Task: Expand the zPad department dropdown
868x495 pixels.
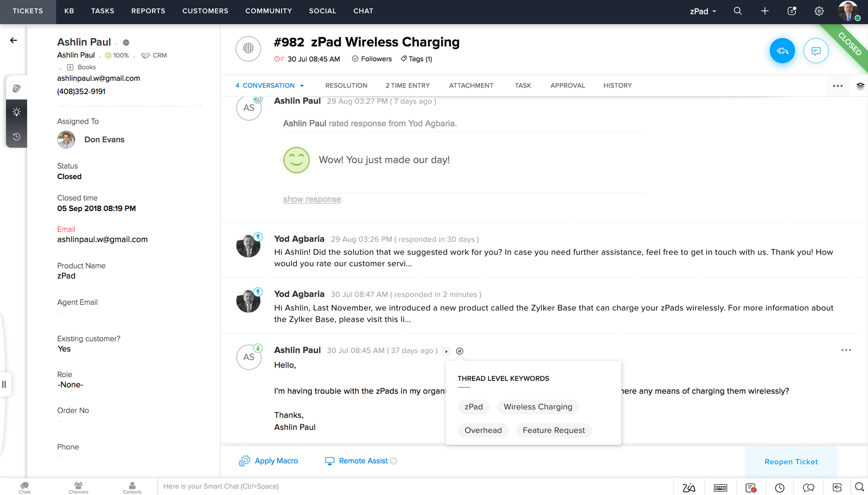Action: tap(703, 11)
